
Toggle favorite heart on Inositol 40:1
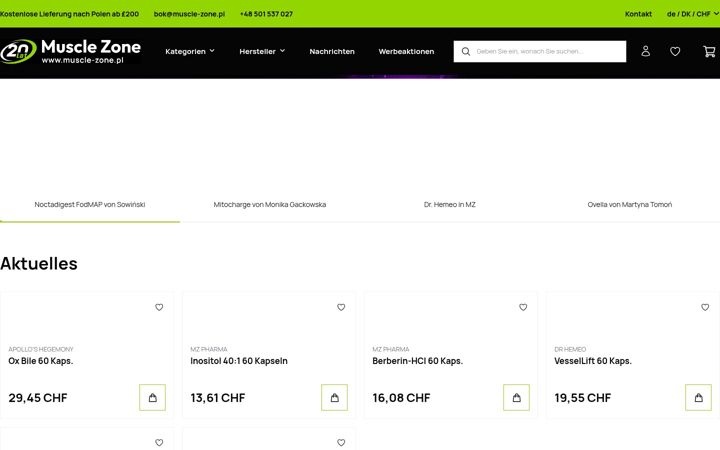coord(341,307)
